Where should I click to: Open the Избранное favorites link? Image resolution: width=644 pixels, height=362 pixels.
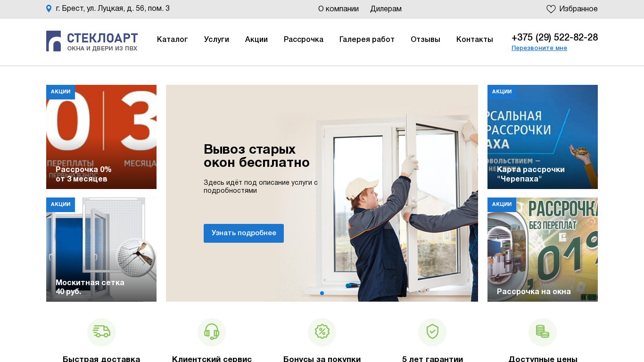[x=578, y=9]
